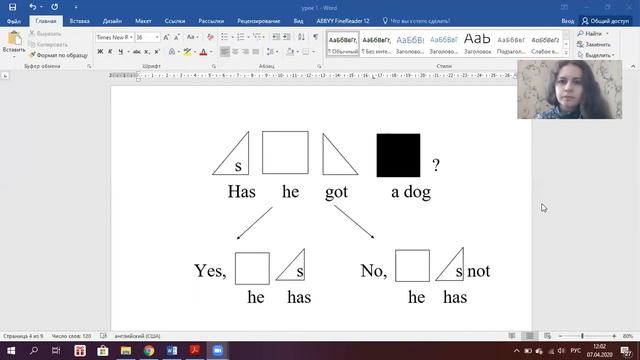This screenshot has height=360, width=640.
Task: Switch to the Layout (Макет) tab
Action: pos(143,21)
